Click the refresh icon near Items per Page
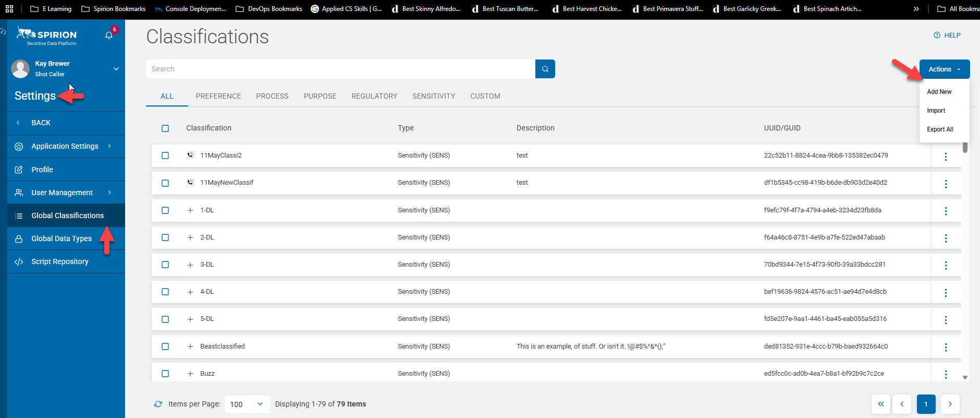The width and height of the screenshot is (980, 418). [158, 404]
